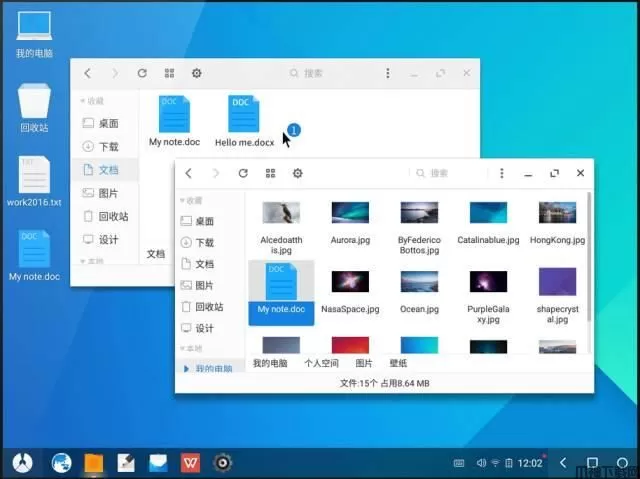Go back in the rear file manager window
The image size is (640, 479).
point(88,73)
